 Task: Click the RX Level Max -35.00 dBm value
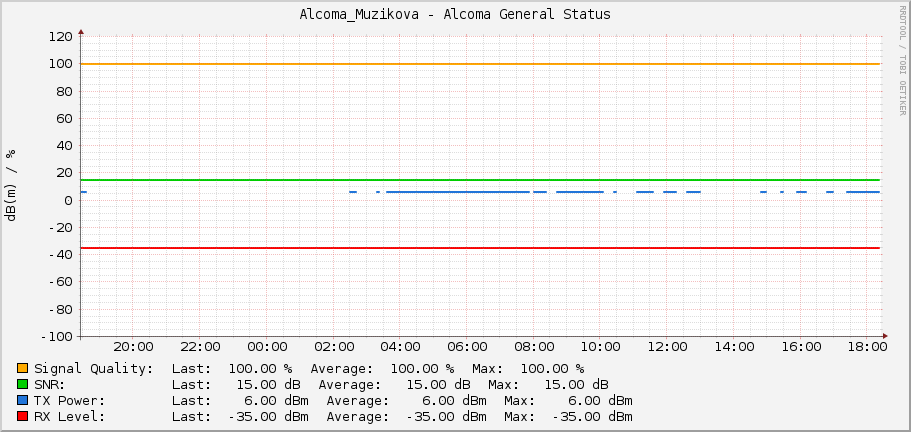coord(593,417)
